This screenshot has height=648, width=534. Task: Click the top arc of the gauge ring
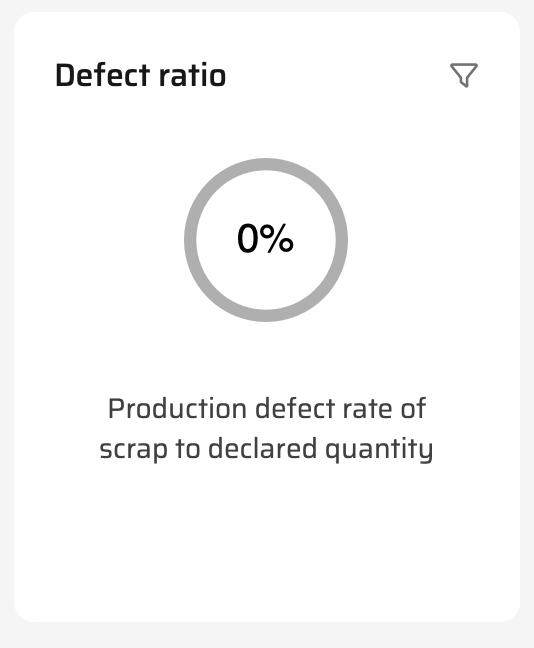point(266,164)
